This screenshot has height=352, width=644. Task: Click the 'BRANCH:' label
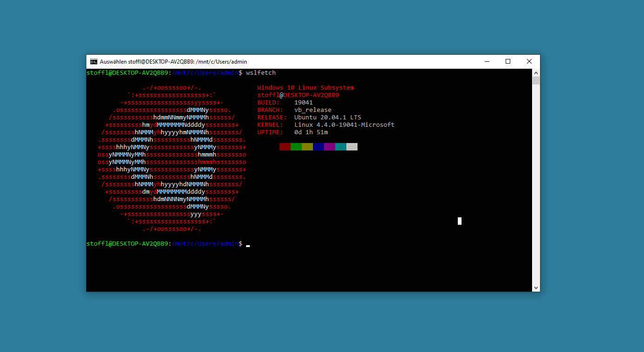pyautogui.click(x=270, y=110)
